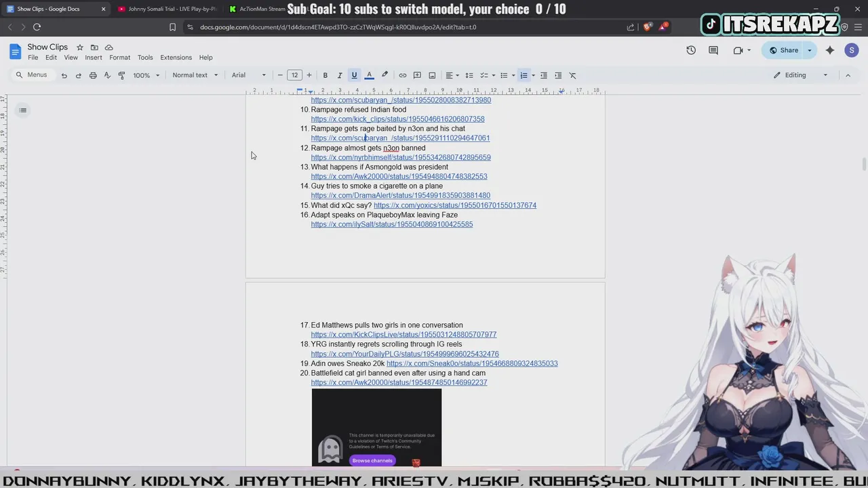Switch to the Johnny Somali Trial tab
Screen dimensions: 868x488
(x=166, y=9)
